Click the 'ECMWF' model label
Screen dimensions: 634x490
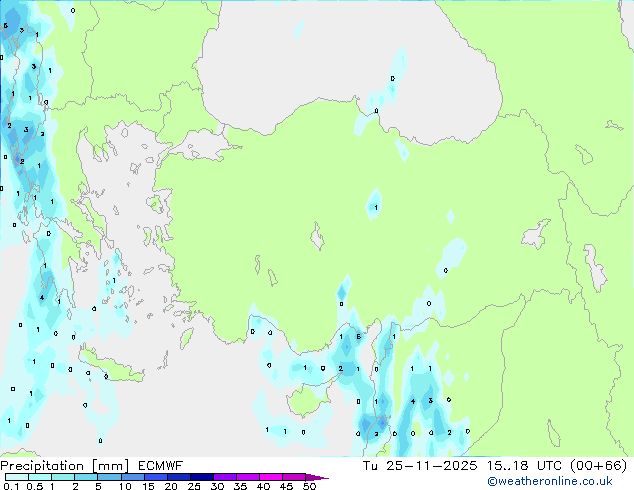coord(161,466)
